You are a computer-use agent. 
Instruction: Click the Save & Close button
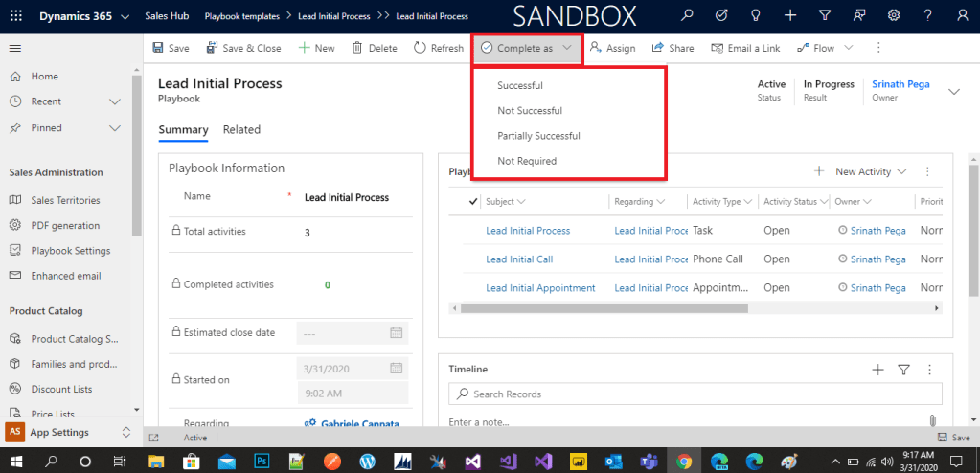[243, 48]
